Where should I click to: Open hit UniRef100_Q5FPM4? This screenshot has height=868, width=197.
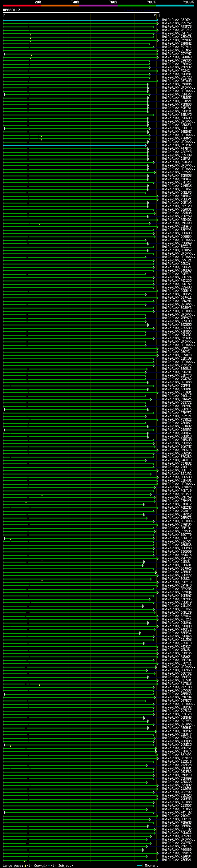point(177,386)
